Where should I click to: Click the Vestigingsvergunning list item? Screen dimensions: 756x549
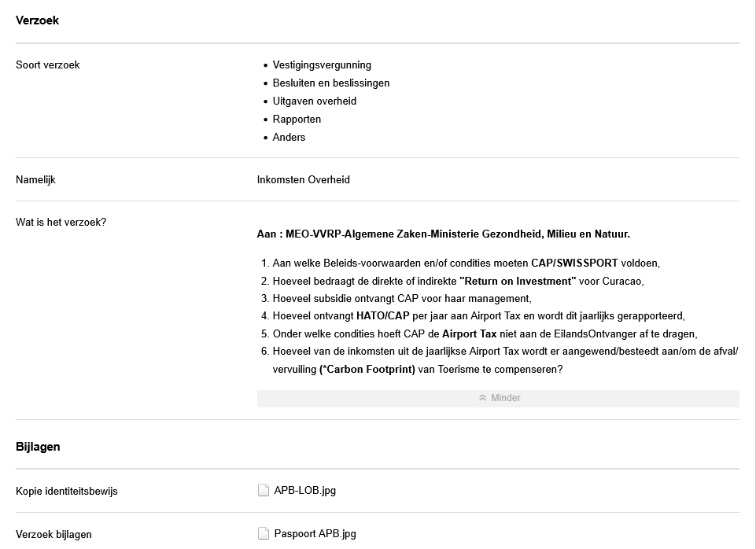[x=322, y=65]
